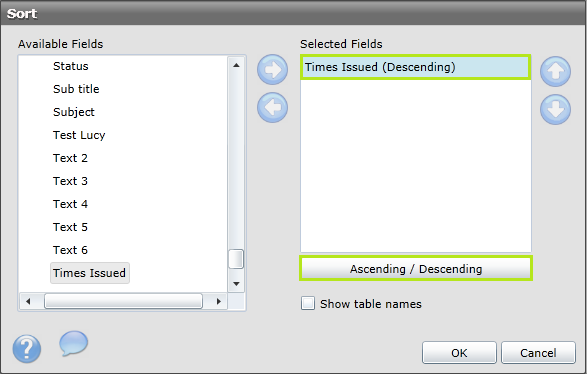This screenshot has width=587, height=374.
Task: Select Text 5 in Available Fields
Action: pyautogui.click(x=70, y=227)
